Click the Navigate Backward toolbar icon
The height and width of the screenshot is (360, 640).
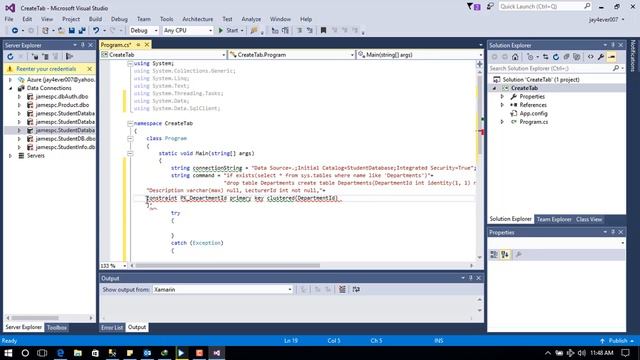[x=15, y=31]
